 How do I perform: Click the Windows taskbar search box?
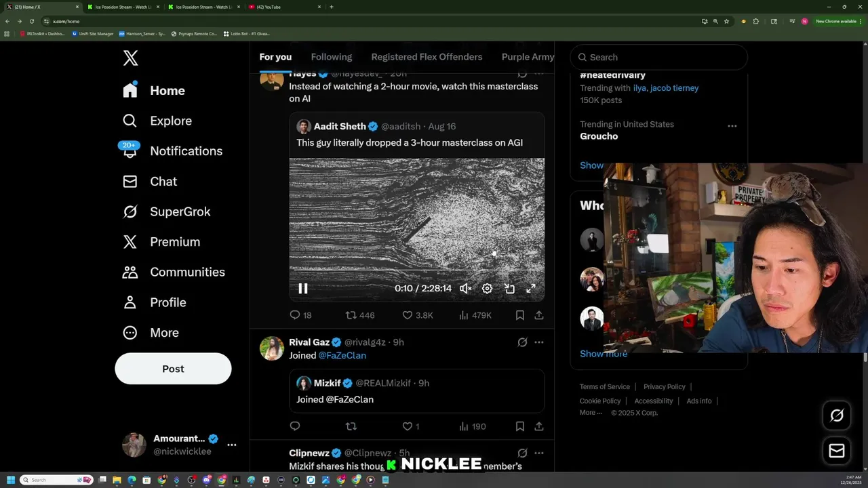pyautogui.click(x=56, y=480)
